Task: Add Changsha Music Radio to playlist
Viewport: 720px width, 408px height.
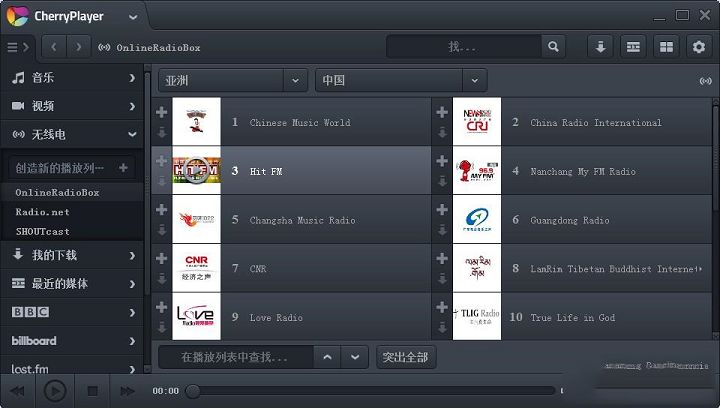Action: tap(161, 209)
